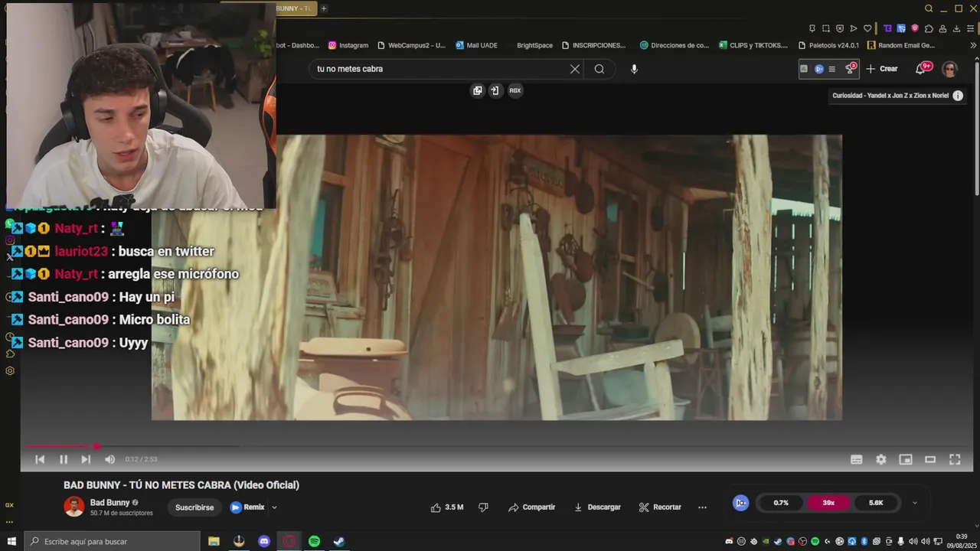Open Discord from the taskbar
The width and height of the screenshot is (980, 551).
264,541
